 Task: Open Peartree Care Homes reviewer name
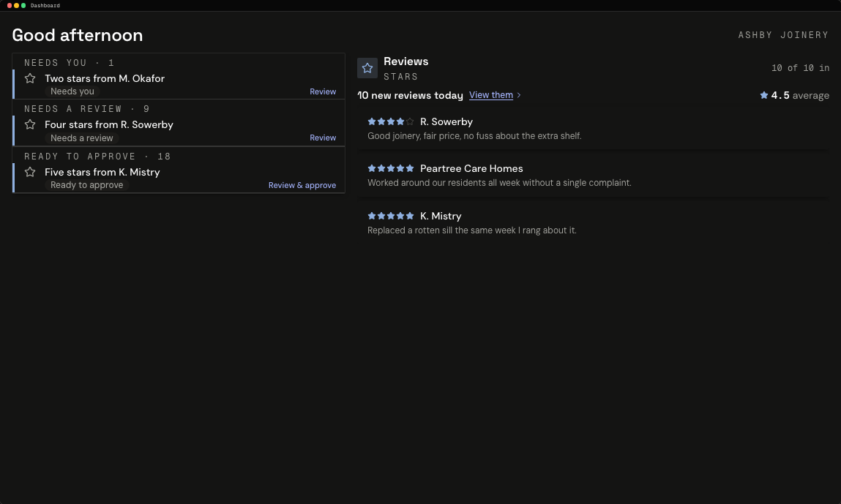[x=471, y=168]
